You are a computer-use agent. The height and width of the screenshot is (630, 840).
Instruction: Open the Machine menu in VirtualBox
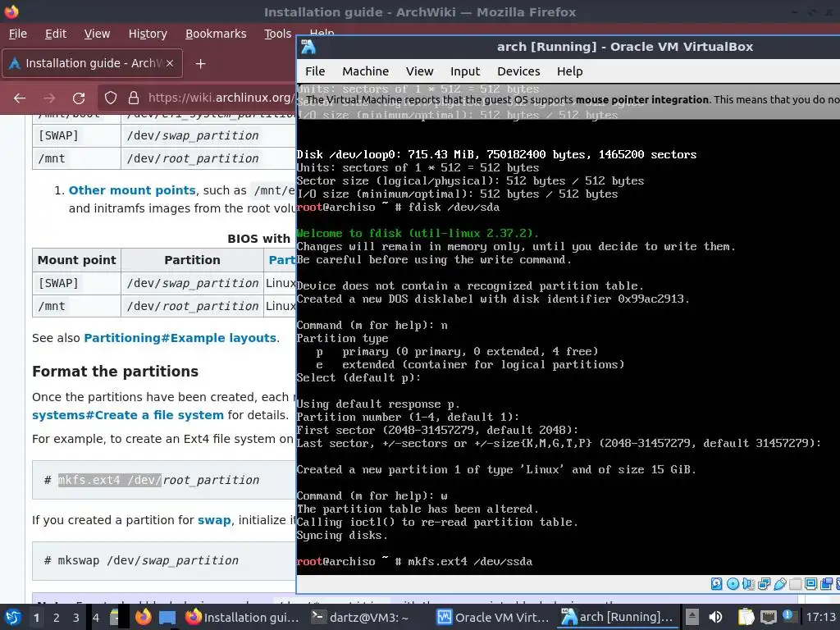(x=365, y=71)
